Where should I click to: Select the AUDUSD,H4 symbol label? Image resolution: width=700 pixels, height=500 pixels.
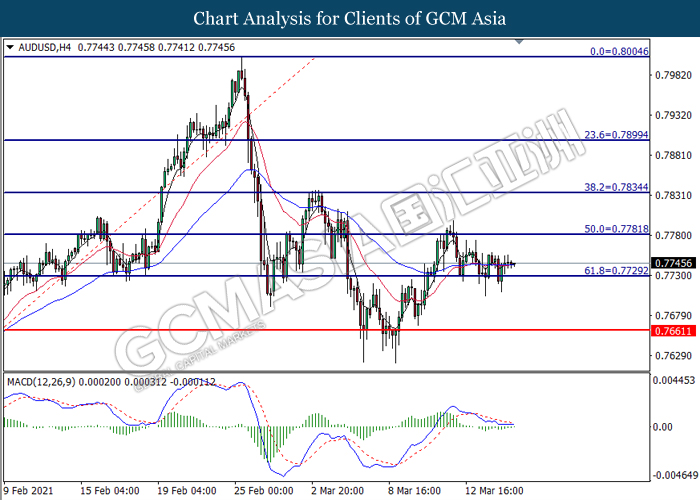coord(45,47)
